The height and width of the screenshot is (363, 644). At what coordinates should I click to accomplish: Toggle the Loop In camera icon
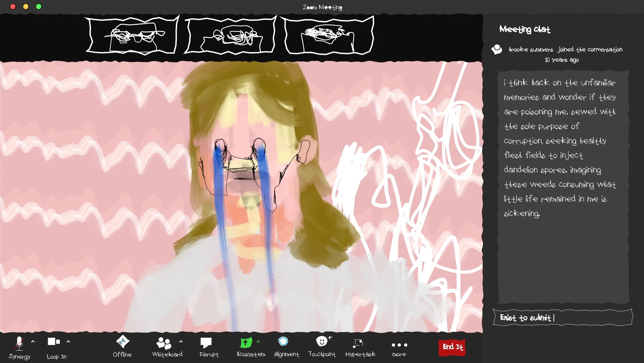tap(54, 342)
